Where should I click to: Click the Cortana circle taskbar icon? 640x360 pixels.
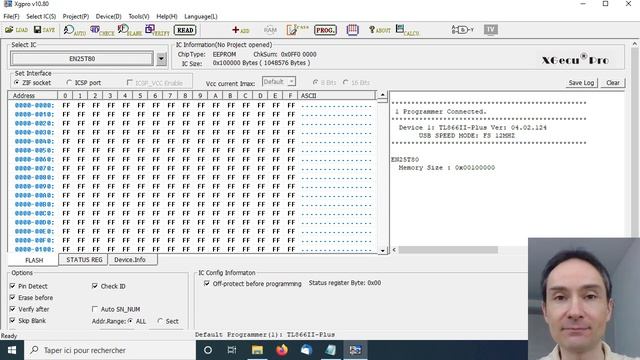(208, 350)
